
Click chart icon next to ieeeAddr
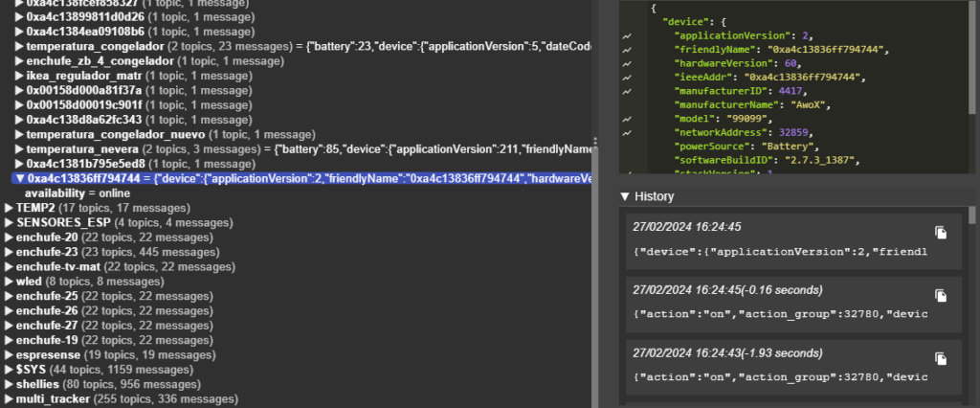click(x=627, y=77)
